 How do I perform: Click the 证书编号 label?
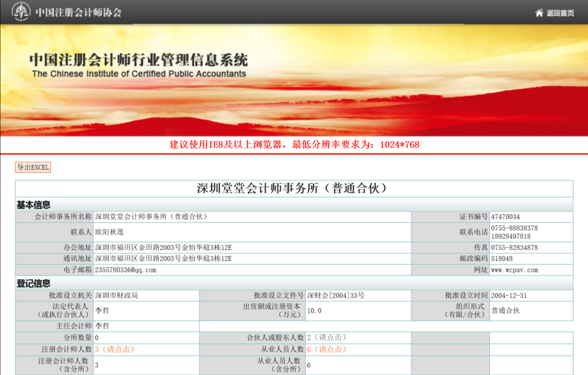coord(474,217)
